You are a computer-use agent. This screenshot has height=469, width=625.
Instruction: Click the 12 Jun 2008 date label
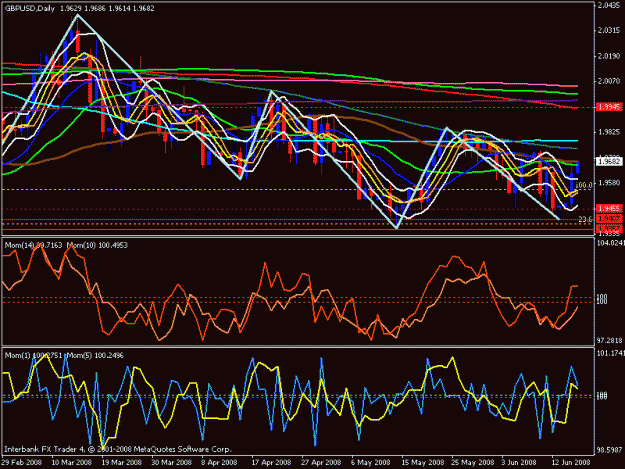[x=570, y=462]
